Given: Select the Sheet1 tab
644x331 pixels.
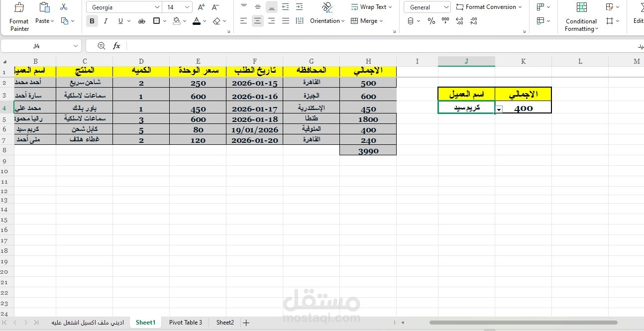Looking at the screenshot, I should [x=145, y=323].
